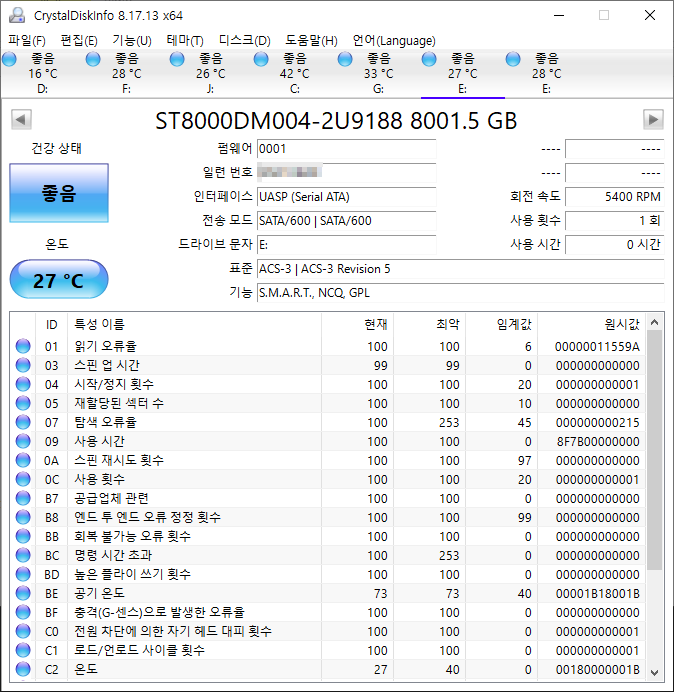This screenshot has height=692, width=674.
Task: Click status orb for C2 온도 row
Action: (23, 669)
